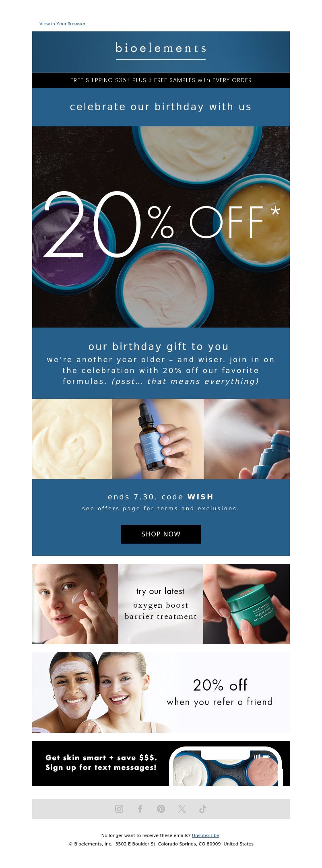Click the celebrate our birthday heading
322x868 pixels.
(161, 107)
